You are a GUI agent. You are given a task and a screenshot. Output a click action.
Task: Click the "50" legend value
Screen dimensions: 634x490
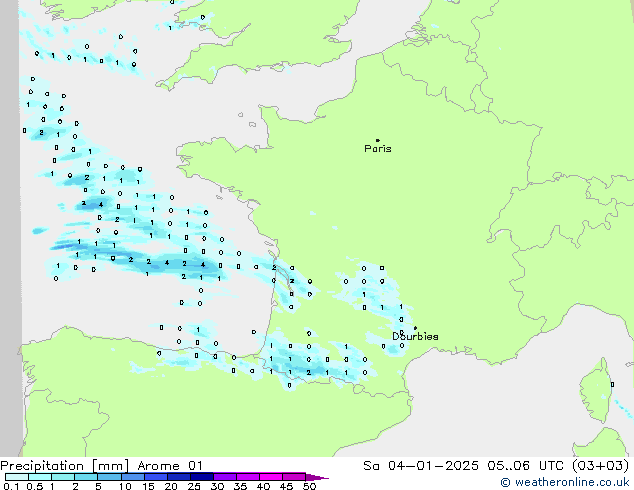pyautogui.click(x=309, y=486)
